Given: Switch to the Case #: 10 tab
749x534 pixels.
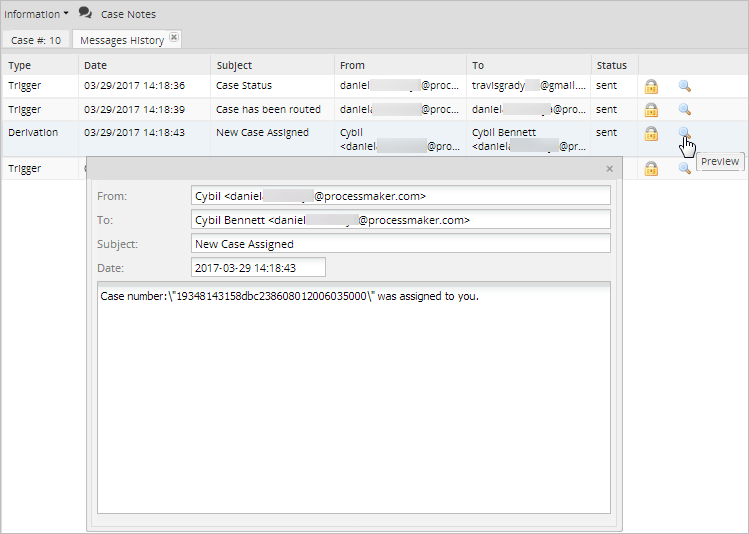Looking at the screenshot, I should pos(36,40).
